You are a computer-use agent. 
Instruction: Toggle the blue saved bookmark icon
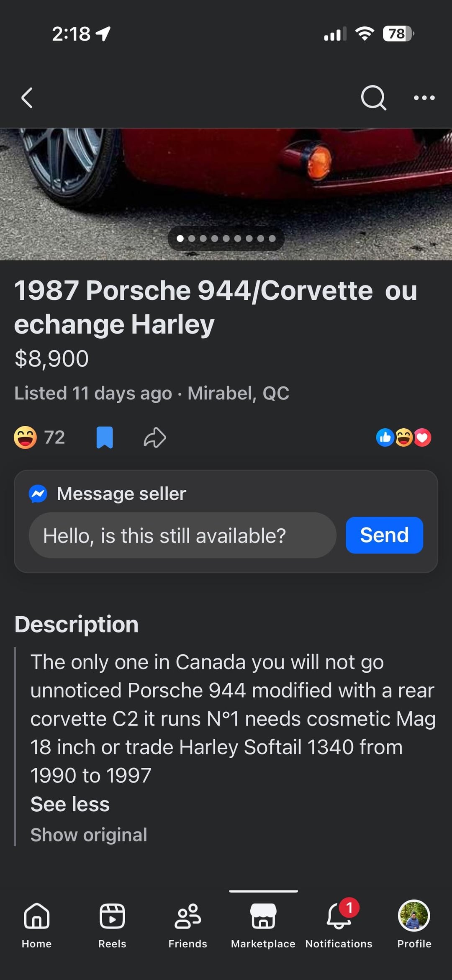105,437
